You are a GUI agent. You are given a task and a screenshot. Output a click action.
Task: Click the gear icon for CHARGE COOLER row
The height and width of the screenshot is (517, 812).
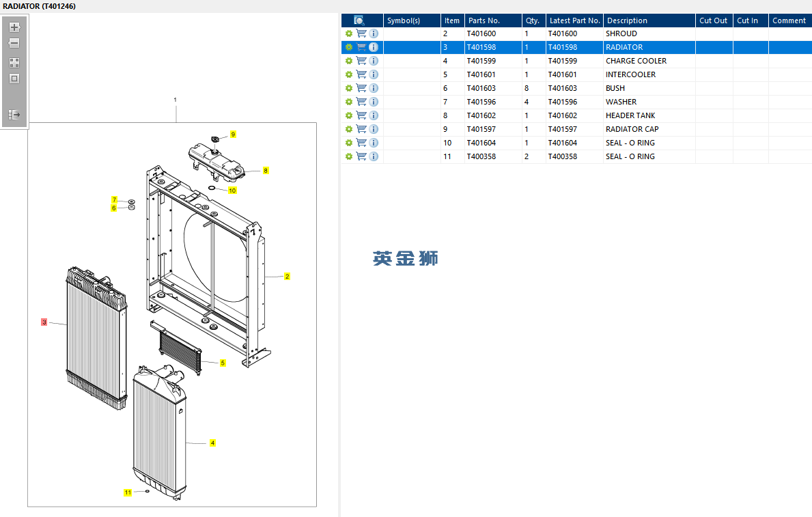point(349,61)
